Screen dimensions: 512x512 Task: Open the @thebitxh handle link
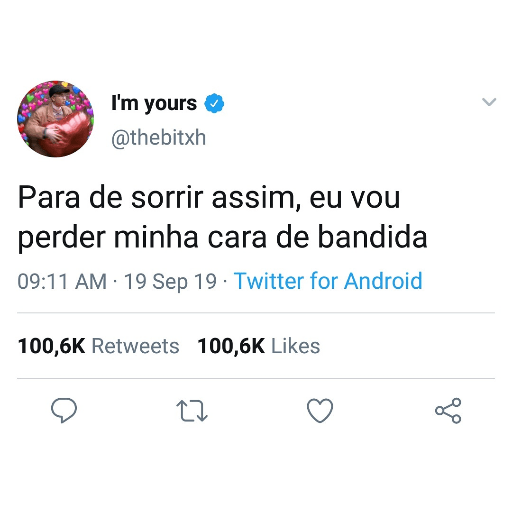158,138
